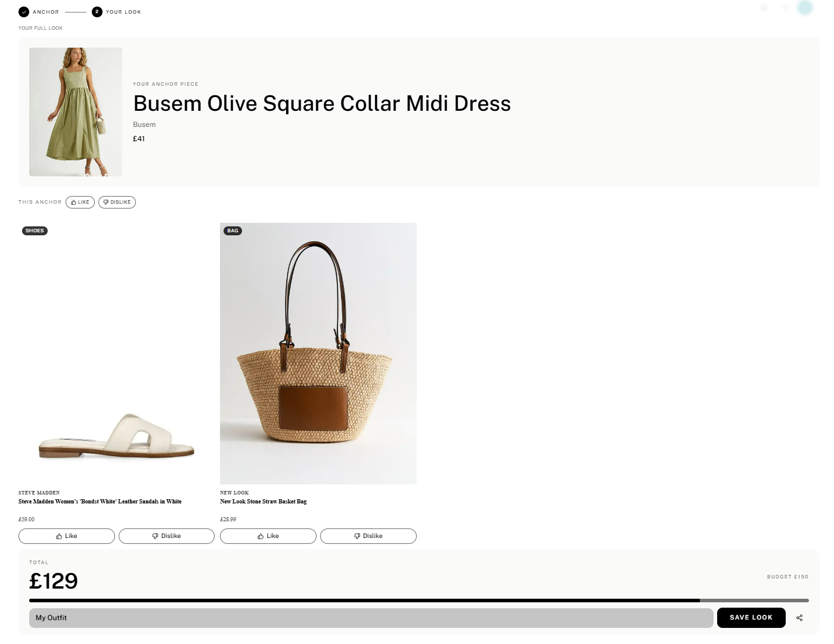This screenshot has height=644, width=834.
Task: Dislike the New Look basket bag
Action: [x=368, y=536]
